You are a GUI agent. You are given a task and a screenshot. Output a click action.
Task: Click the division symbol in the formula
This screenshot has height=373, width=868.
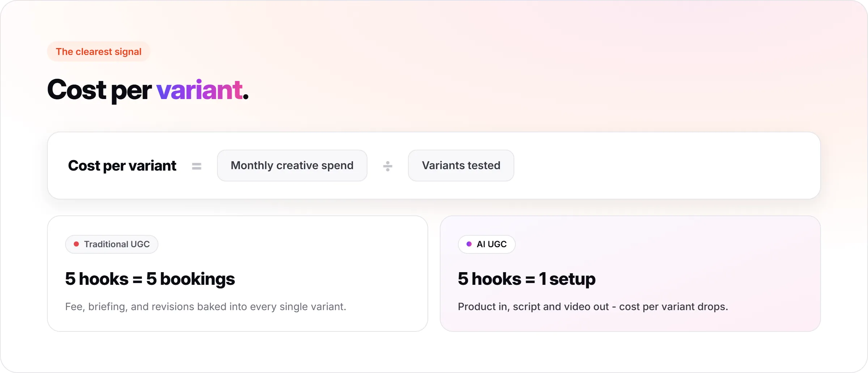[387, 166]
